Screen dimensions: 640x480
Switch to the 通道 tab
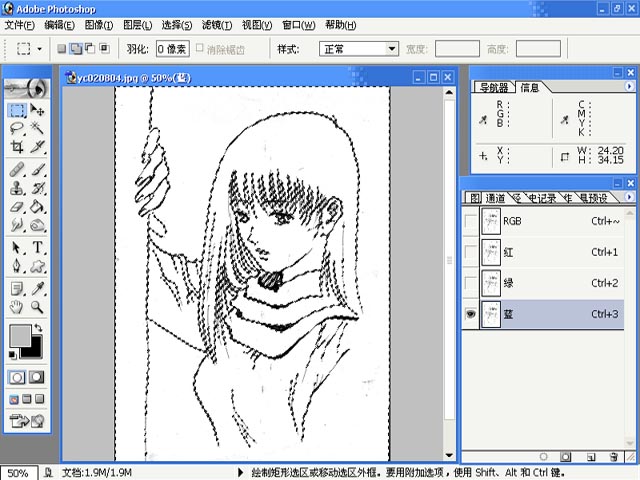click(495, 198)
